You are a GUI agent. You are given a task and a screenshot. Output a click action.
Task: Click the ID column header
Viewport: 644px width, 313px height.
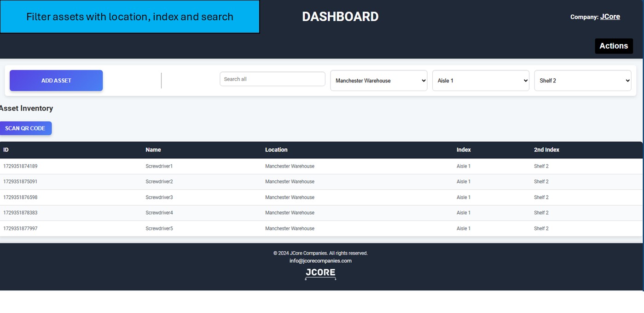pyautogui.click(x=6, y=150)
